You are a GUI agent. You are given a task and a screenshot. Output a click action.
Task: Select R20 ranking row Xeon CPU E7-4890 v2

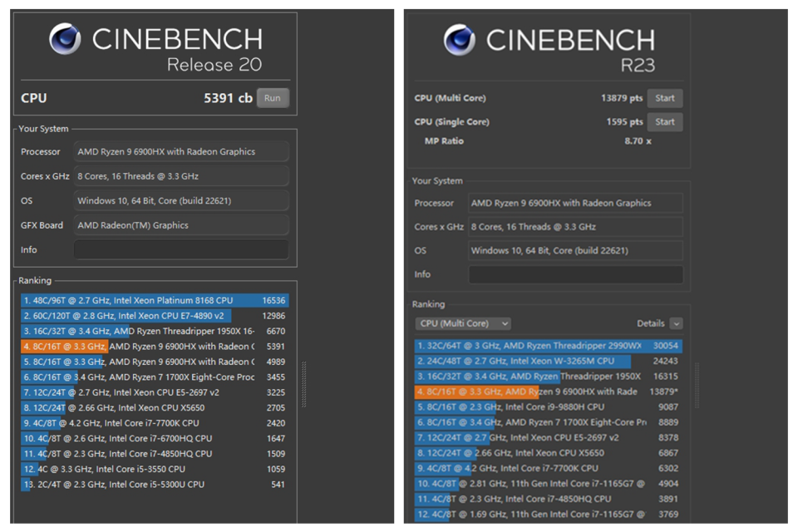[155, 316]
